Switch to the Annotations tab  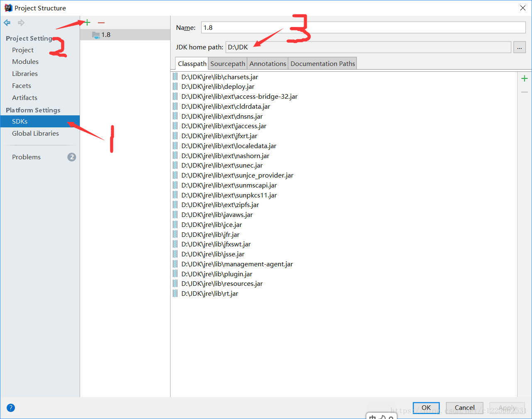coord(268,63)
